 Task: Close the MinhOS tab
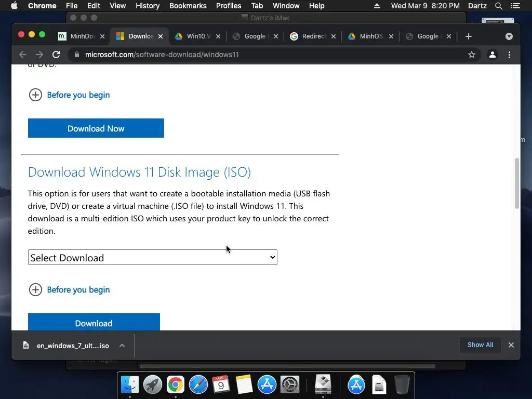tap(391, 36)
